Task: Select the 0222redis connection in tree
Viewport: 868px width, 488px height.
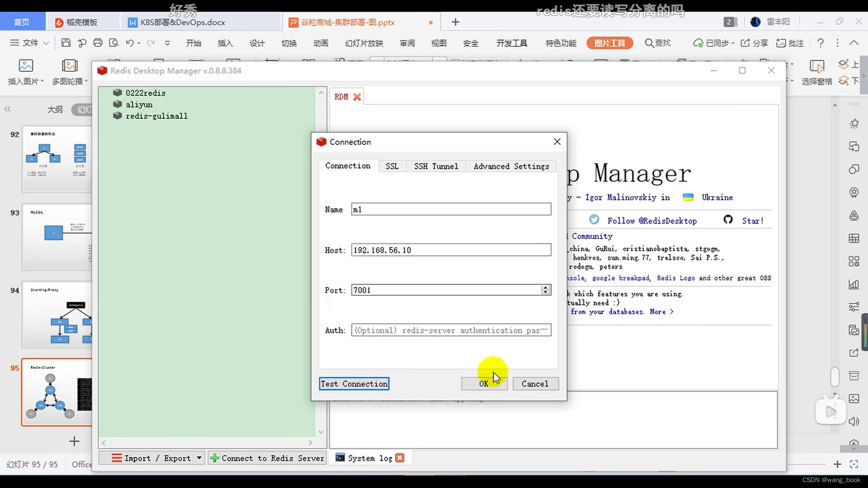Action: click(x=146, y=93)
